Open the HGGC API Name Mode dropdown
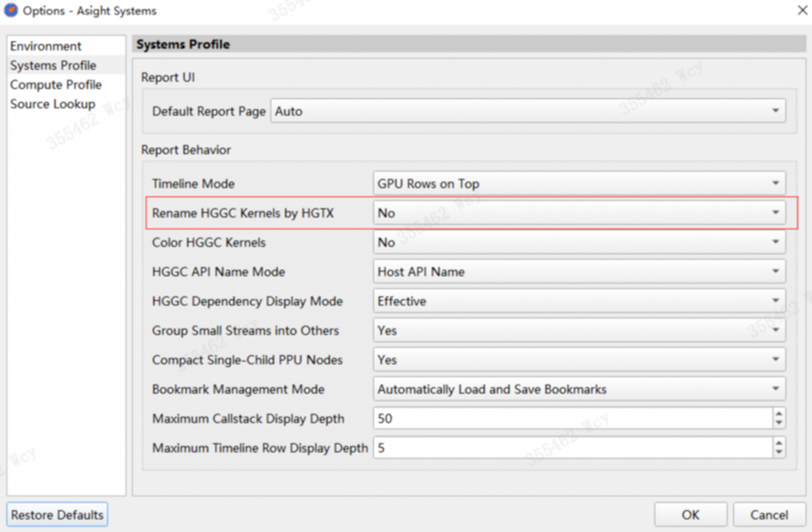812x532 pixels. [579, 272]
